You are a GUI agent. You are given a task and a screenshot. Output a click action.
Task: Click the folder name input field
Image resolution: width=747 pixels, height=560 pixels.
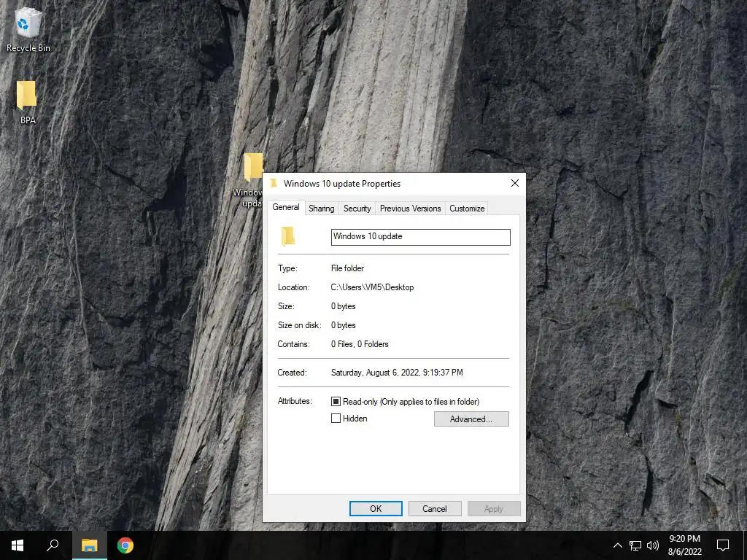tap(421, 237)
